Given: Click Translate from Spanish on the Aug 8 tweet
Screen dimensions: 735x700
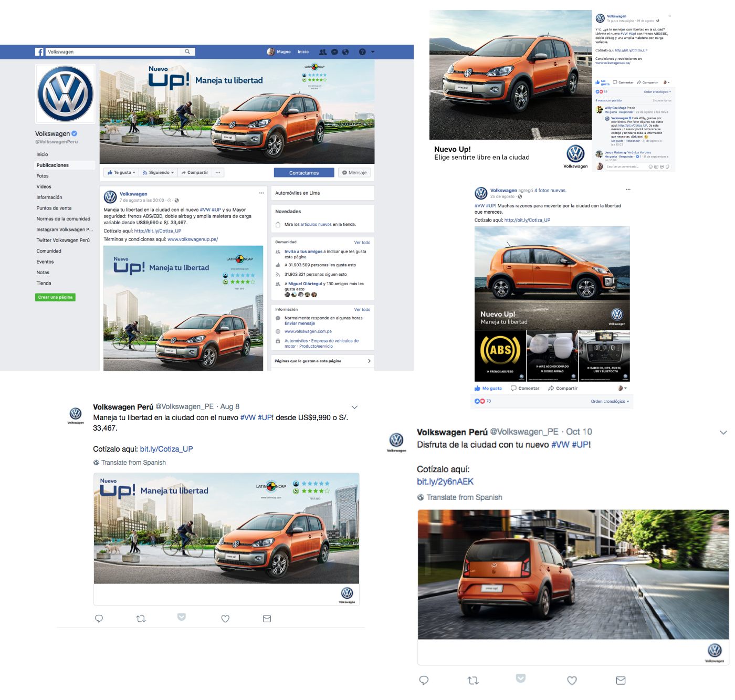Looking at the screenshot, I should [x=133, y=463].
